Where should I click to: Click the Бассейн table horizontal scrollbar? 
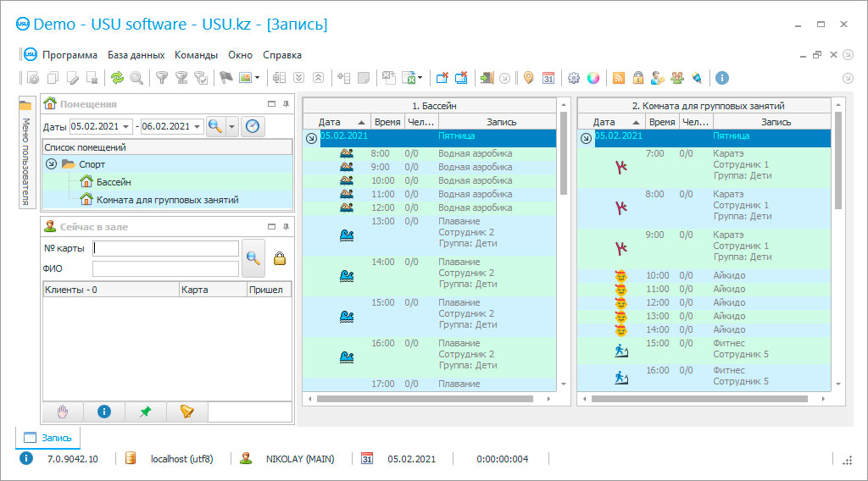425,399
